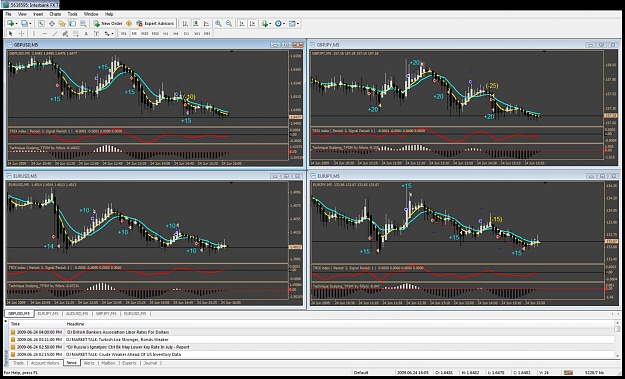The height and width of the screenshot is (379, 625).
Task: Open the Help menu
Action: click(109, 14)
